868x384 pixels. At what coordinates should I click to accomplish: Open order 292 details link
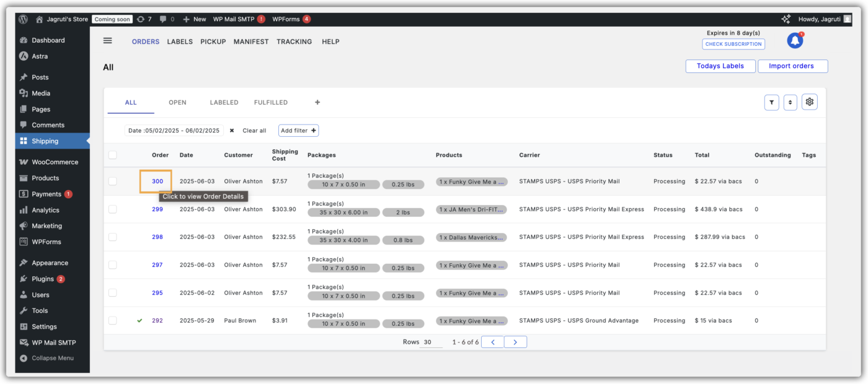[157, 321]
